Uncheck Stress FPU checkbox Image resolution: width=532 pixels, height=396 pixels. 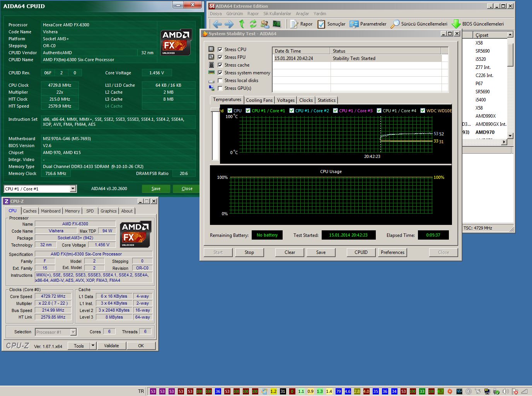point(220,57)
